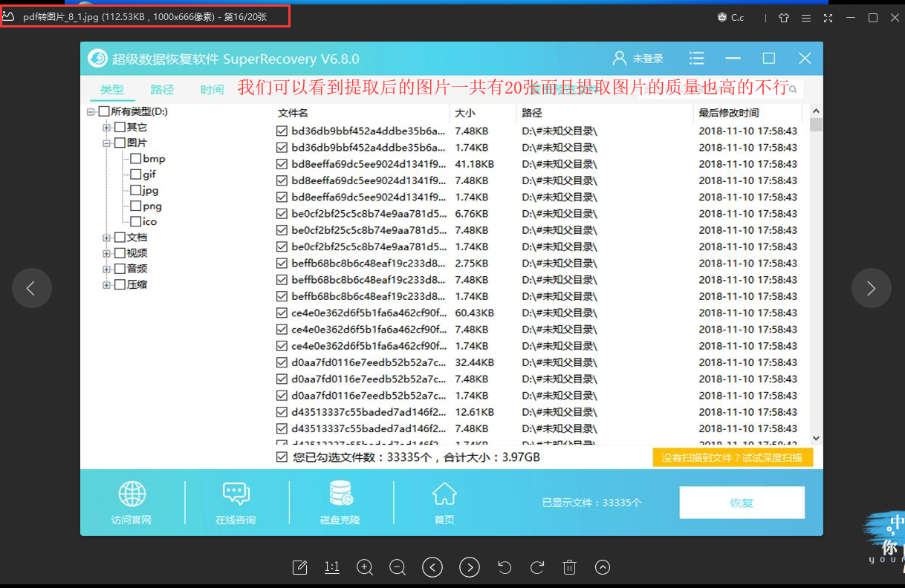Tick the ico file type checkbox
Screen dimensions: 905x588
point(135,221)
